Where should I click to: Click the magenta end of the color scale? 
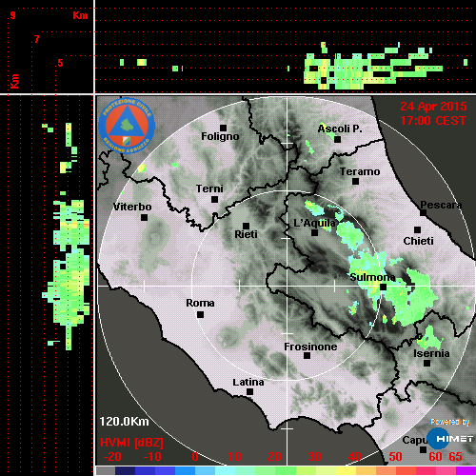pyautogui.click(x=466, y=470)
